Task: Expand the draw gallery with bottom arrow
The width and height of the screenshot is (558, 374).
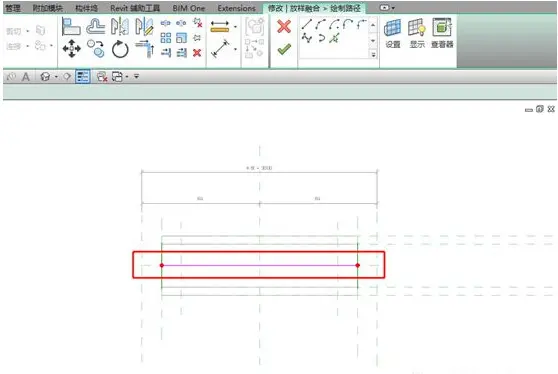Action: (x=373, y=54)
